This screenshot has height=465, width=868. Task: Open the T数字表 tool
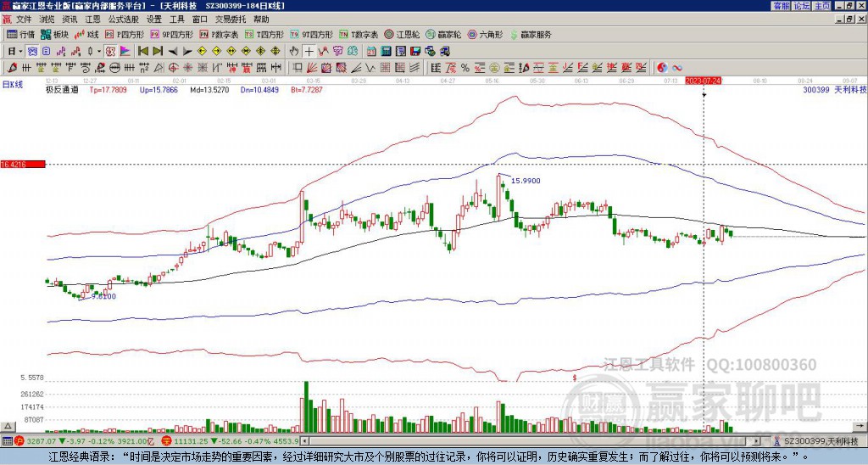[x=359, y=34]
